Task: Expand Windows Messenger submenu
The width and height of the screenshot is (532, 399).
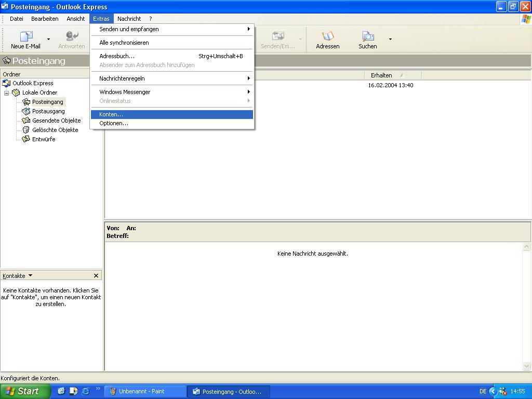Action: (172, 92)
